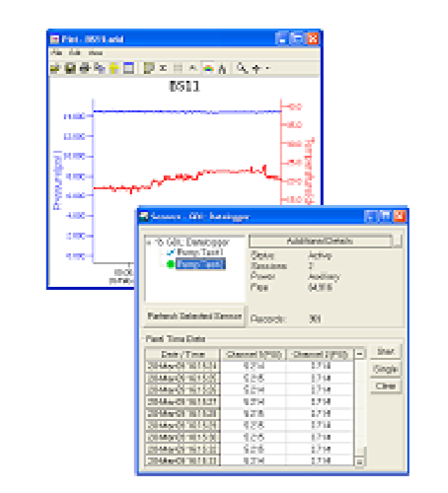Click the rainbow color icon in toolbar
Viewport: 448px width, 493px height.
(208, 68)
